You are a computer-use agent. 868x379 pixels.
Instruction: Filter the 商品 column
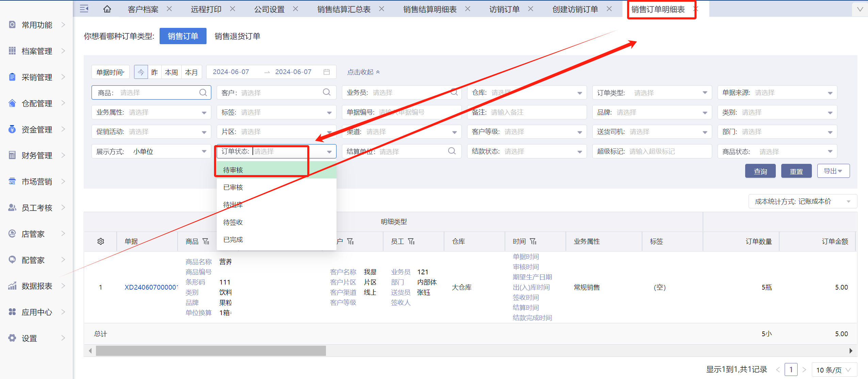click(206, 241)
